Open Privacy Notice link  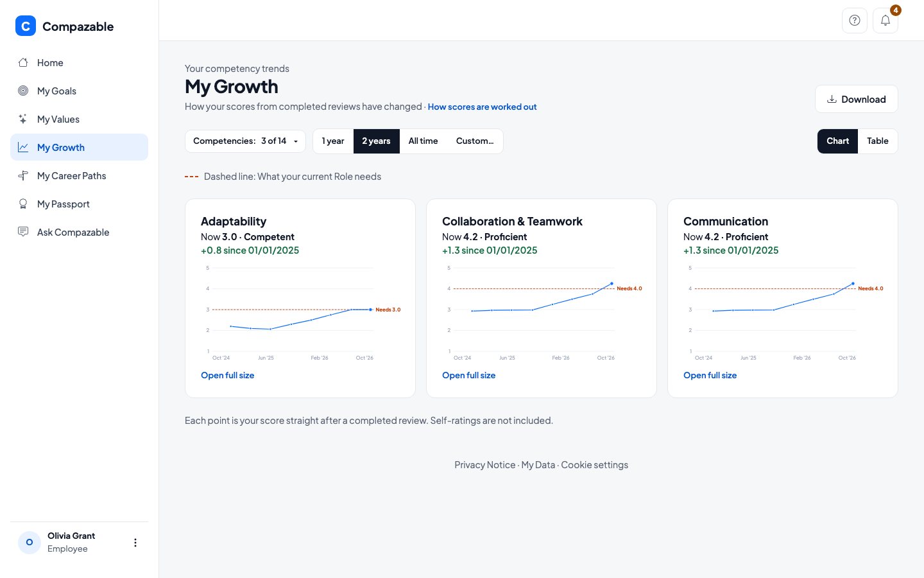coord(484,465)
